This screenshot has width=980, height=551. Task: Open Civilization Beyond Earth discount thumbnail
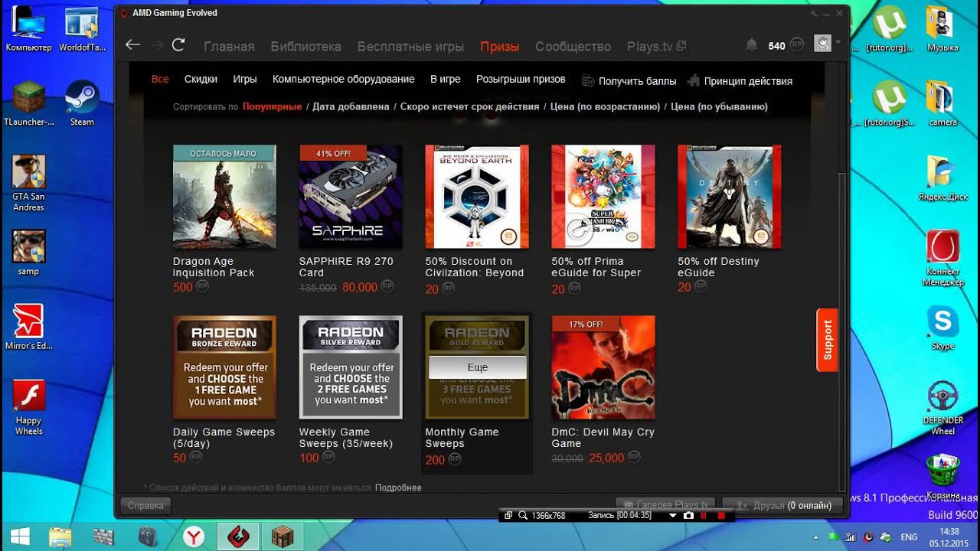[x=477, y=197]
